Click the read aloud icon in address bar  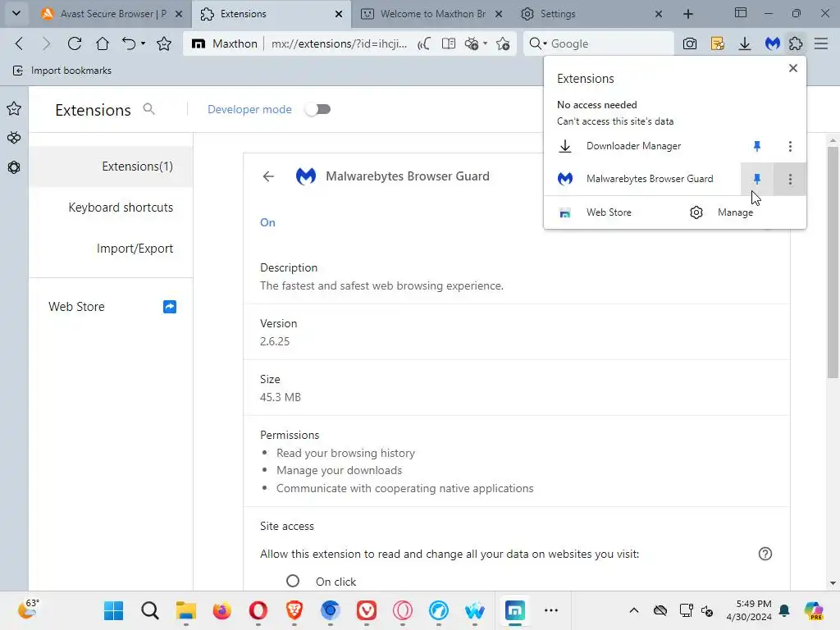tap(424, 43)
